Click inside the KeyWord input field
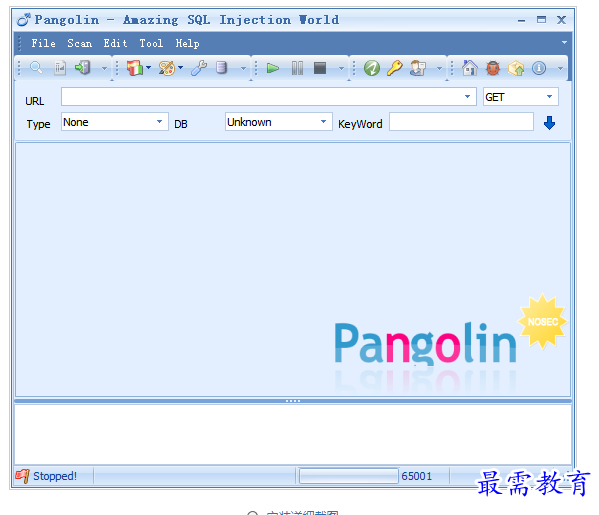 (x=461, y=121)
